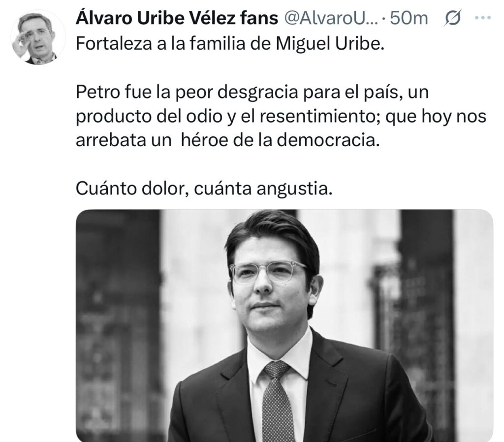
Task: Open the black-and-white photo of the man
Action: 284,325
